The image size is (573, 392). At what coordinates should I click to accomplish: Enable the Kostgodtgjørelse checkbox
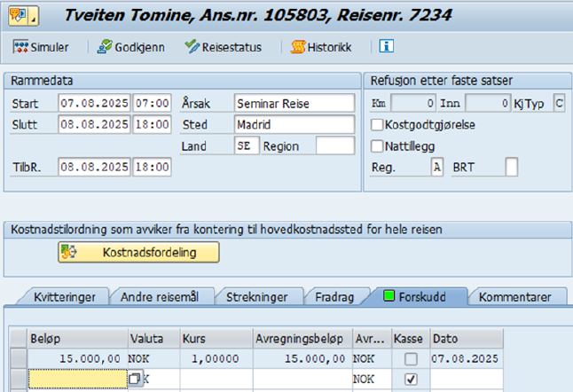coord(377,125)
